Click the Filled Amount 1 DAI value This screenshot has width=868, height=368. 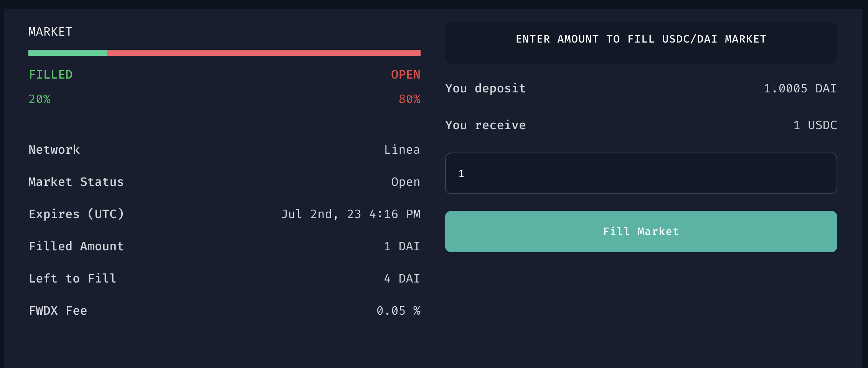click(x=402, y=246)
